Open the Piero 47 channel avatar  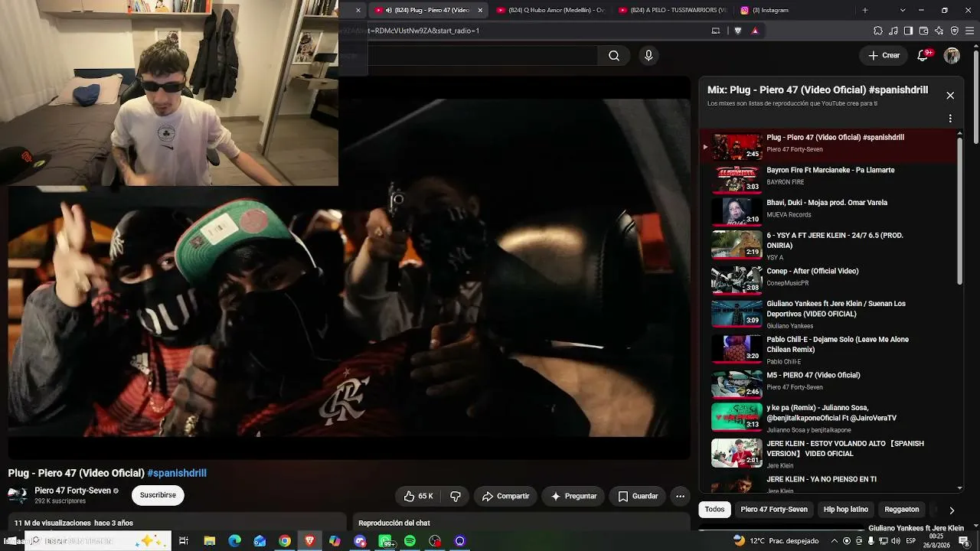click(18, 495)
